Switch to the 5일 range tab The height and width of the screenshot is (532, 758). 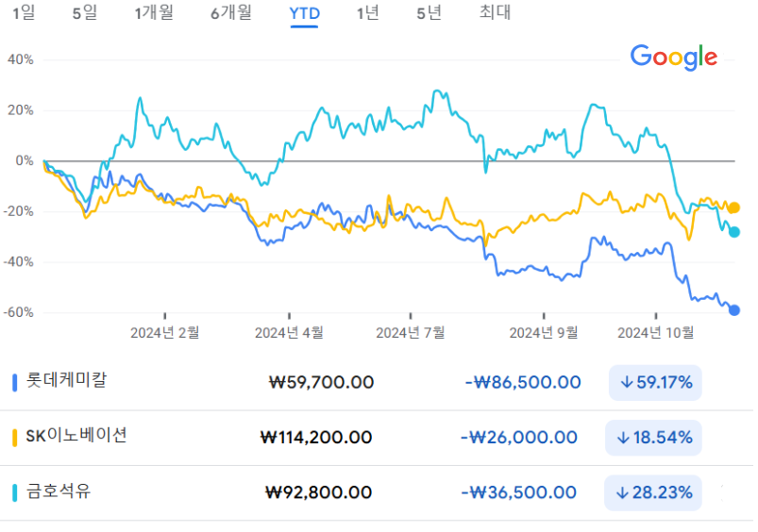(x=85, y=12)
